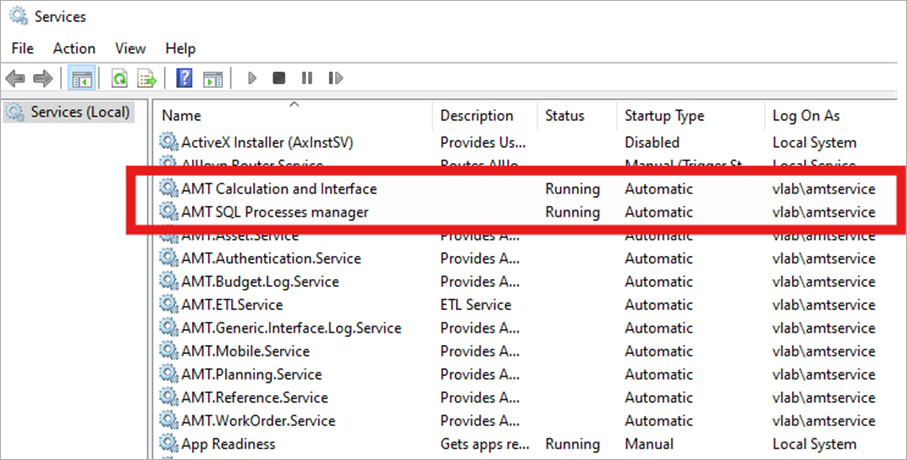Click Running status of App Readiness
The image size is (907, 460).
[x=572, y=444]
